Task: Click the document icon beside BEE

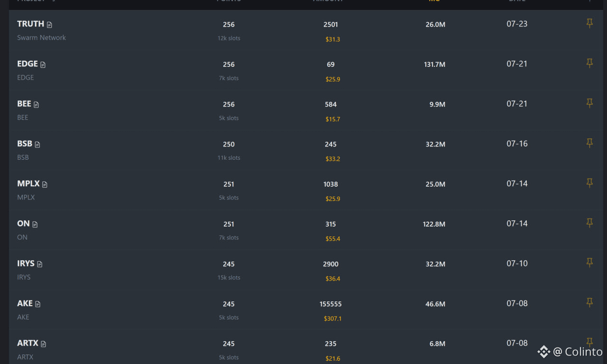Action: click(x=37, y=104)
